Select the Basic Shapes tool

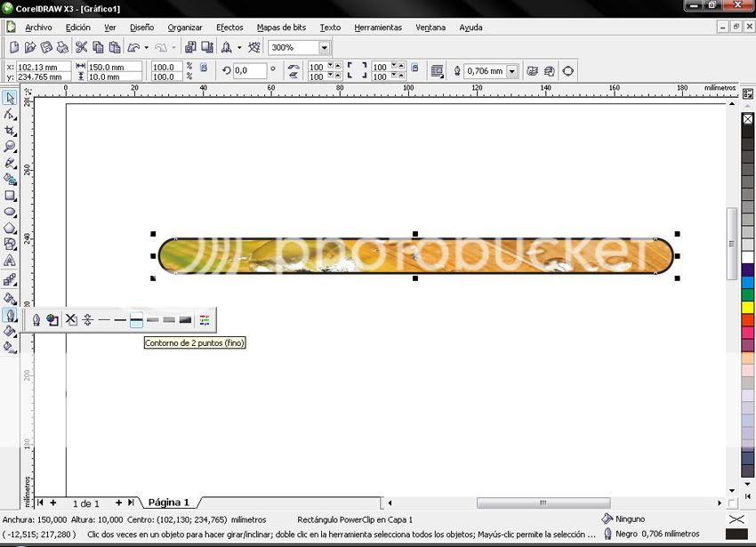10,244
